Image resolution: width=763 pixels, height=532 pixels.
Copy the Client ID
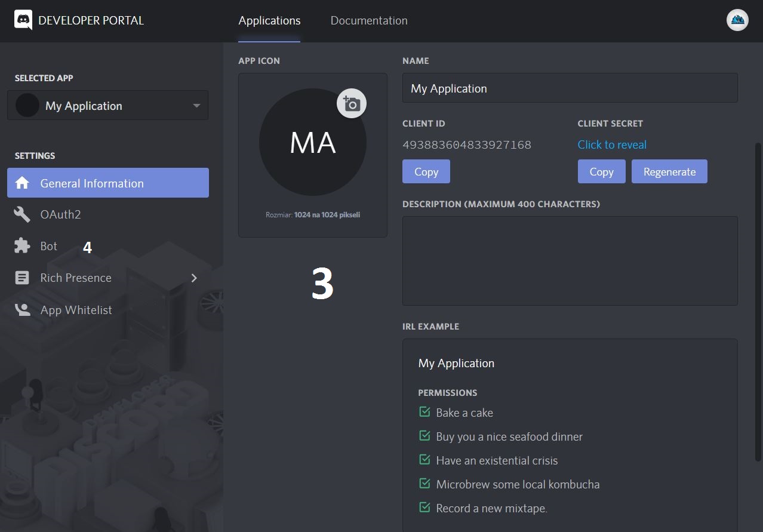coord(426,171)
